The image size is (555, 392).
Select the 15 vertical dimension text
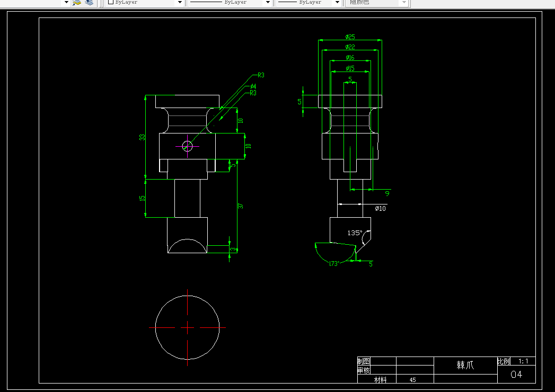pos(142,198)
